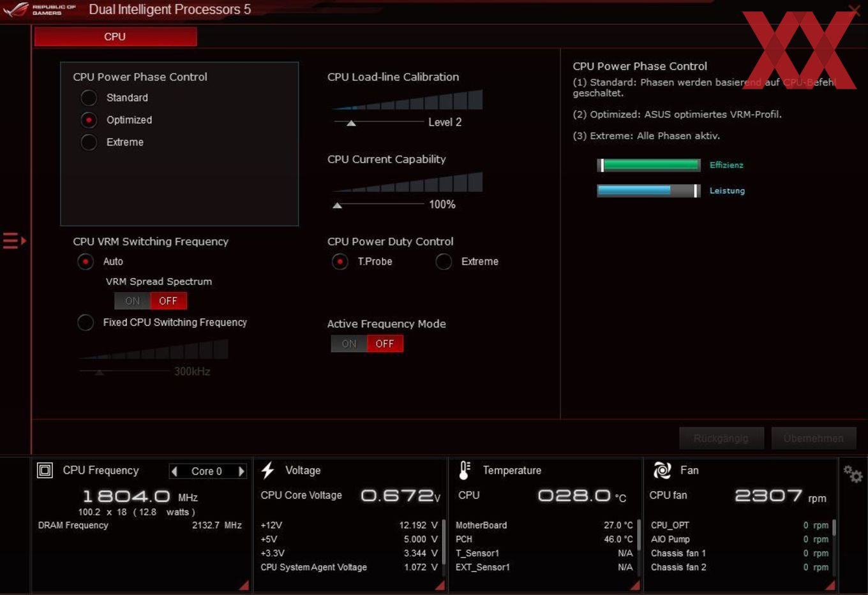
Task: Click the Chassis fan 1 row
Action: (740, 554)
